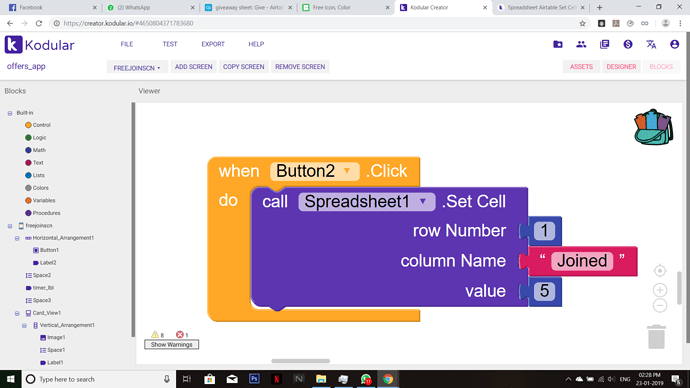Open the TEST menu

pos(170,44)
